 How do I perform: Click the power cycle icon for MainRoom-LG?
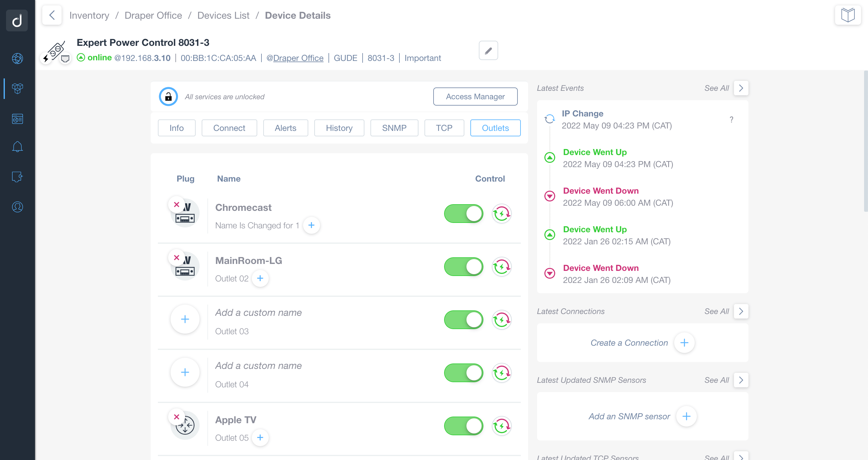501,267
